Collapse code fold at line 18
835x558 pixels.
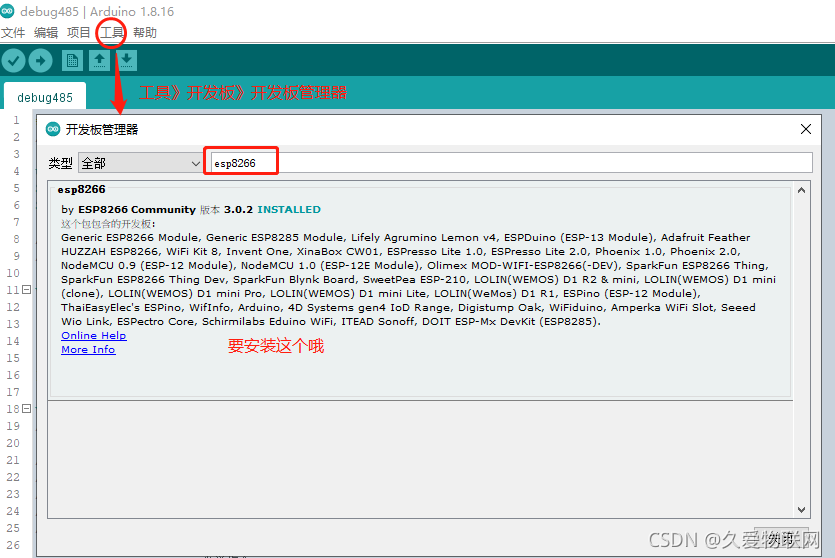tap(27, 408)
